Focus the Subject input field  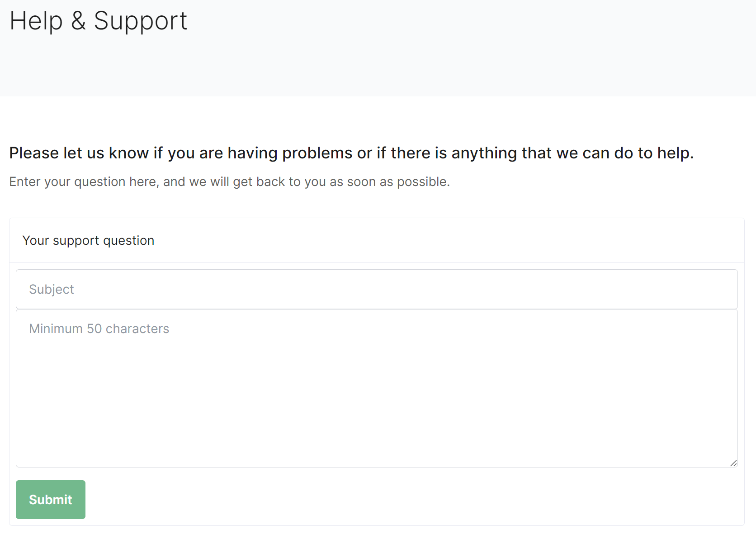coord(377,289)
